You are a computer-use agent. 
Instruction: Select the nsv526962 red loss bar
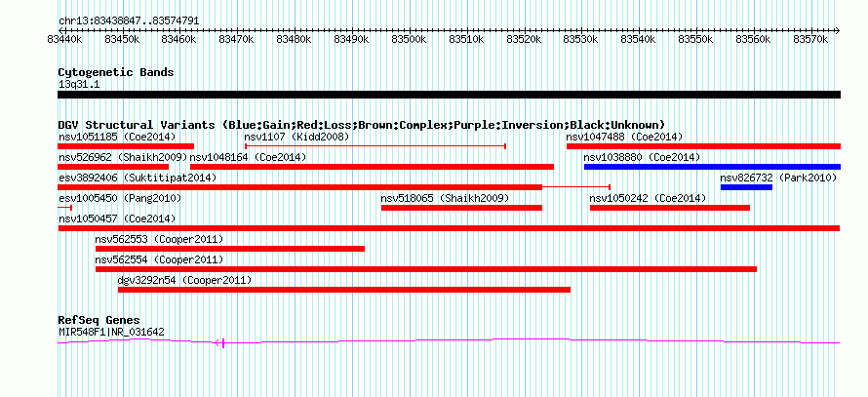click(x=113, y=167)
